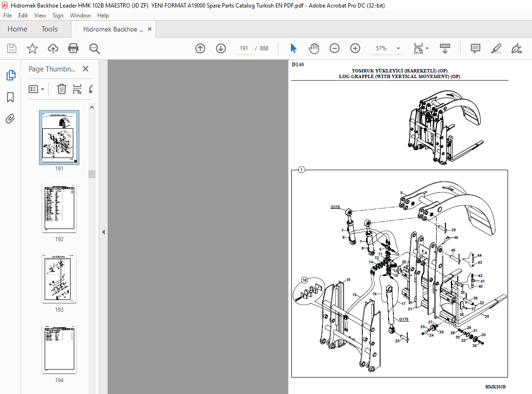Add a comment sticky note
This screenshot has width=532, height=394.
click(475, 48)
